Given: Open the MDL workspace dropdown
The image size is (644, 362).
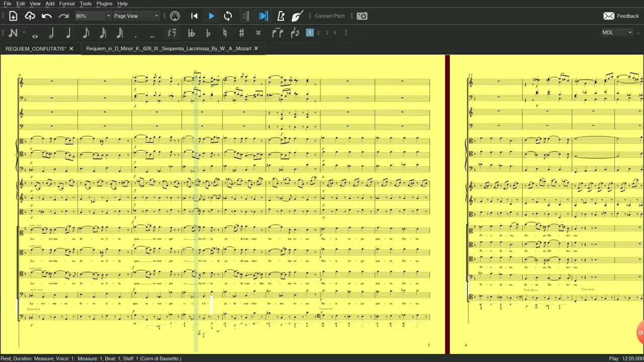Looking at the screenshot, I should (617, 33).
